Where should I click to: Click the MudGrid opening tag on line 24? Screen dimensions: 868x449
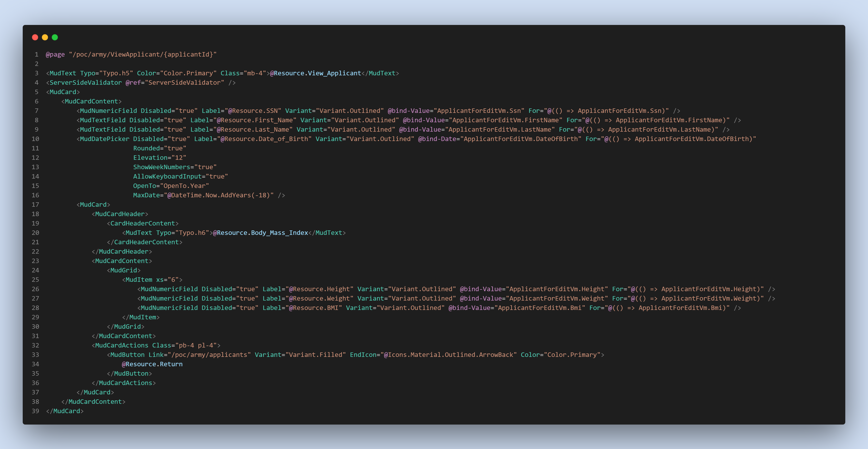coord(124,270)
